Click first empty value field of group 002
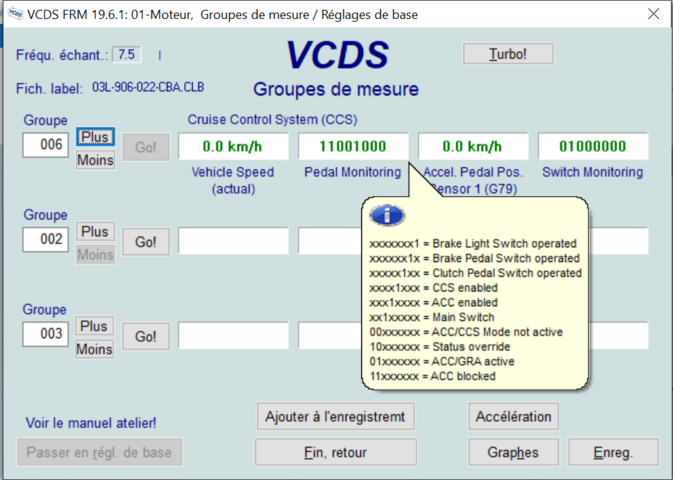This screenshot has height=480, width=673. tap(233, 241)
